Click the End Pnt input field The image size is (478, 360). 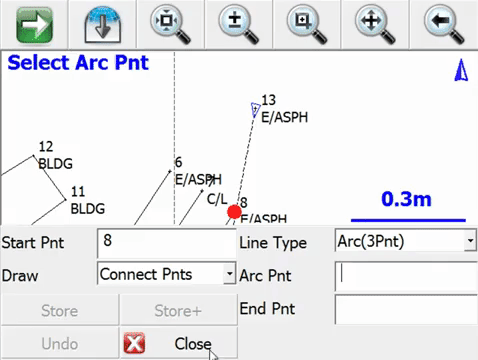point(406,309)
